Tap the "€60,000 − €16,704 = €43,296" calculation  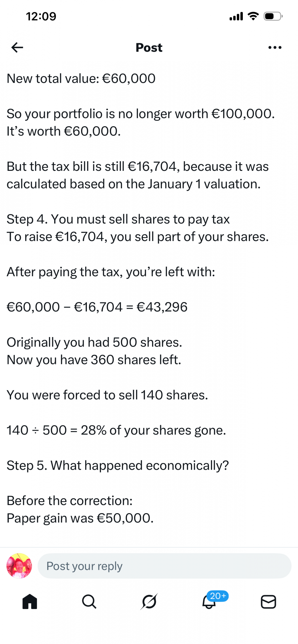coord(97,307)
